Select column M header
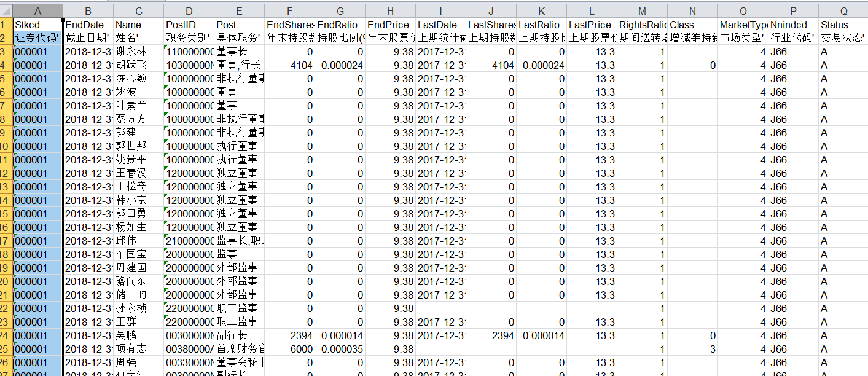The image size is (868, 376). (643, 10)
